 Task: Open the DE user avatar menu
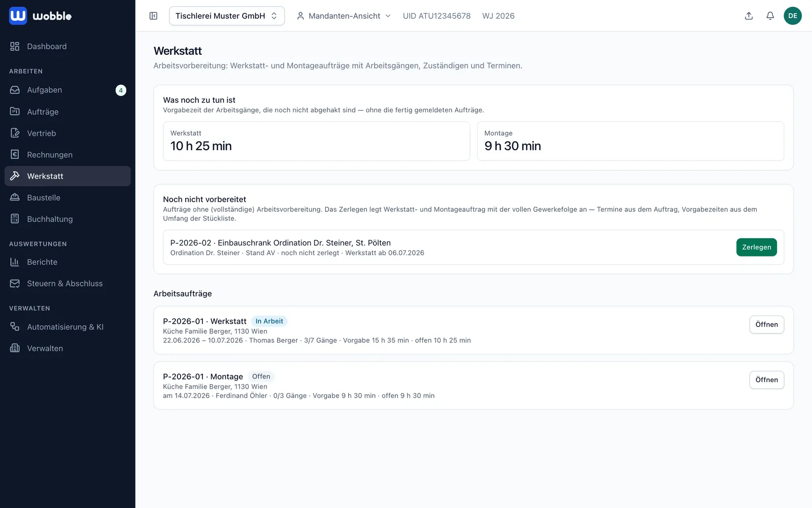(792, 16)
